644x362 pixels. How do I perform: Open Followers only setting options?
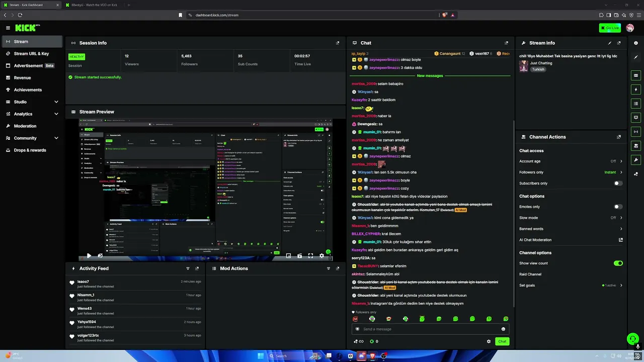click(571, 172)
